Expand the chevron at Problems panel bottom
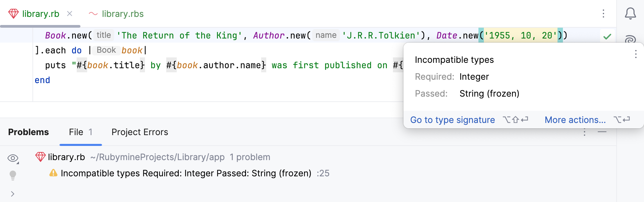The image size is (644, 202). tap(13, 194)
